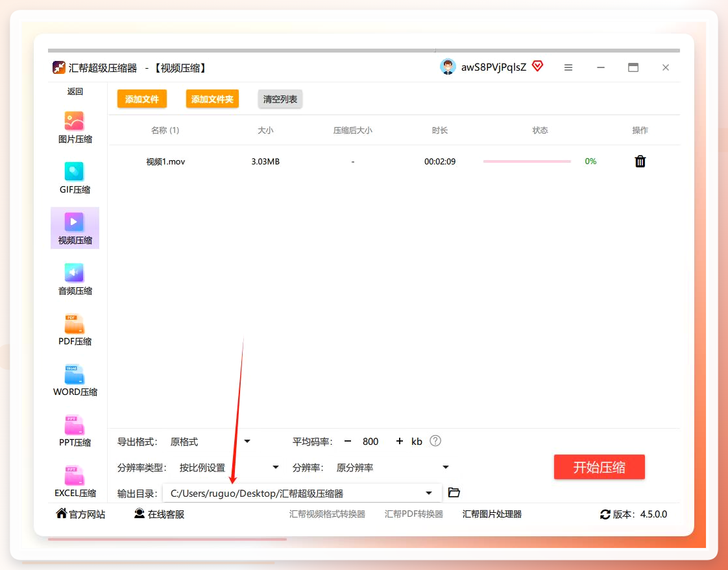The image size is (728, 570).
Task: Open 汇帮图片处理器 link
Action: pyautogui.click(x=492, y=514)
